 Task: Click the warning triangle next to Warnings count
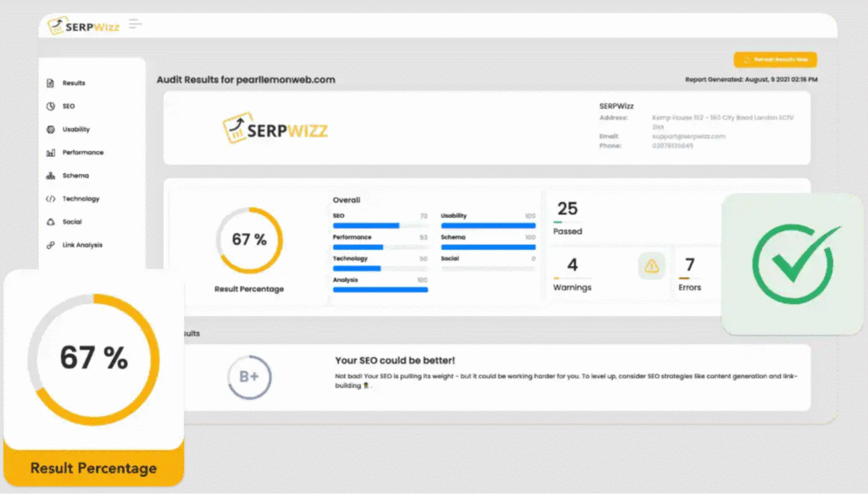point(651,266)
